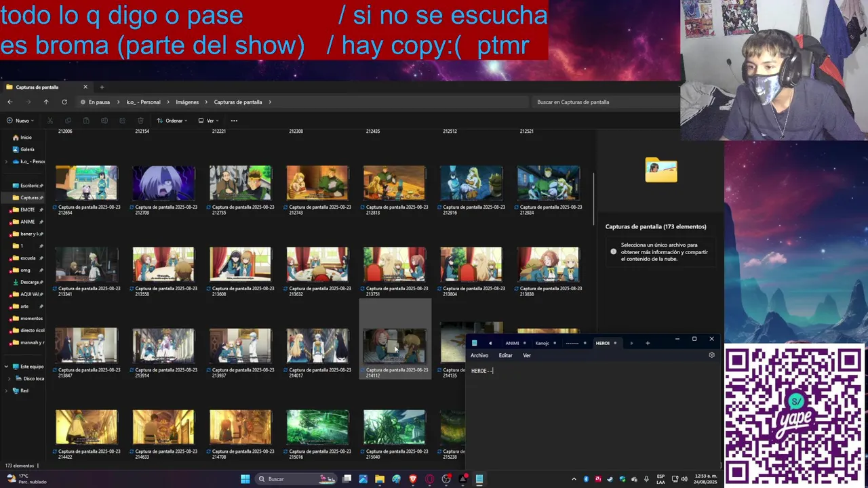The height and width of the screenshot is (488, 868).
Task: Open the Nuevo dropdown
Action: coord(20,121)
